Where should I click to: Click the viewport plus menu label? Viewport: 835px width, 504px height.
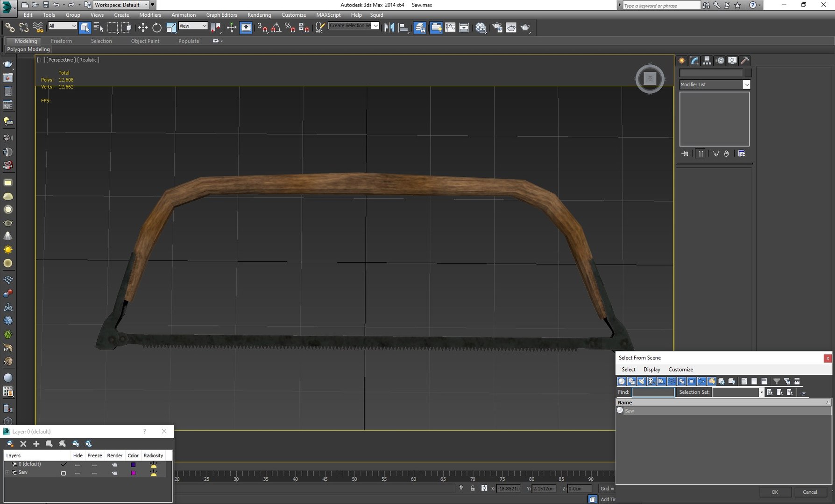click(x=41, y=60)
